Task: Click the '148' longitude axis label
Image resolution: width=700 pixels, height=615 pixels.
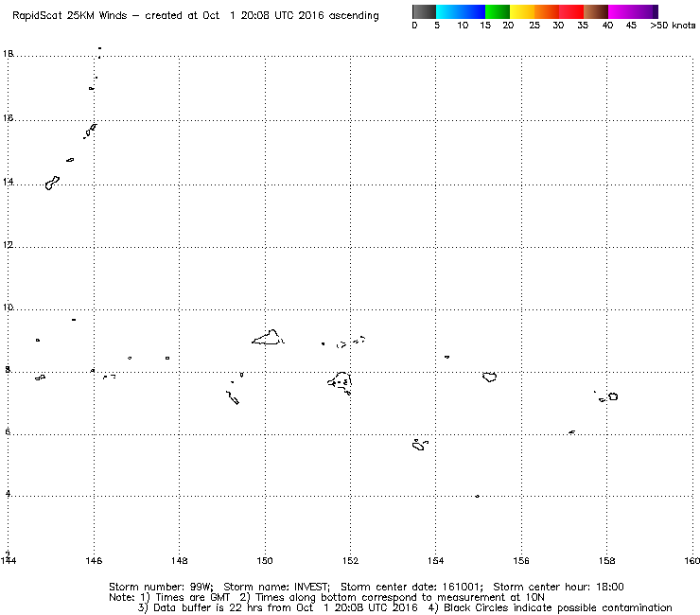Action: pos(180,560)
